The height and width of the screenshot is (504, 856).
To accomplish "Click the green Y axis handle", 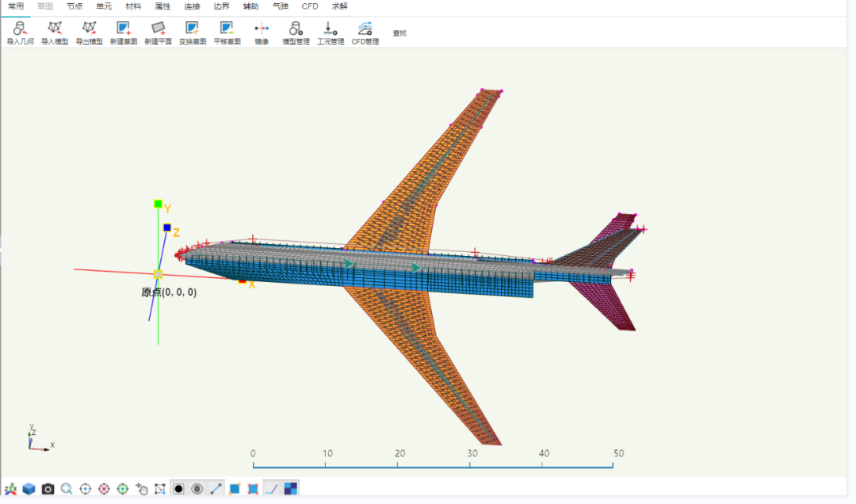I will tap(158, 204).
